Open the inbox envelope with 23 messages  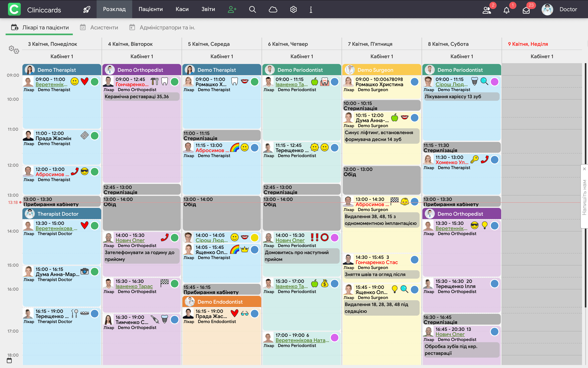(x=526, y=10)
